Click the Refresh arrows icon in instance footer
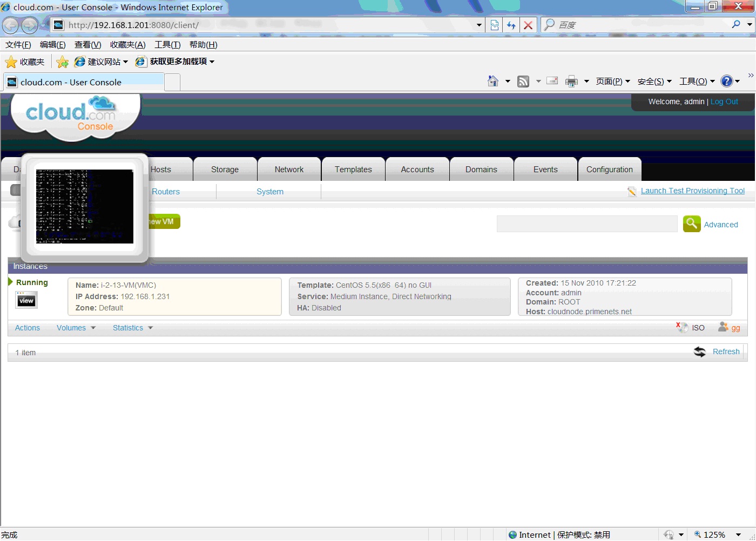 pyautogui.click(x=700, y=352)
